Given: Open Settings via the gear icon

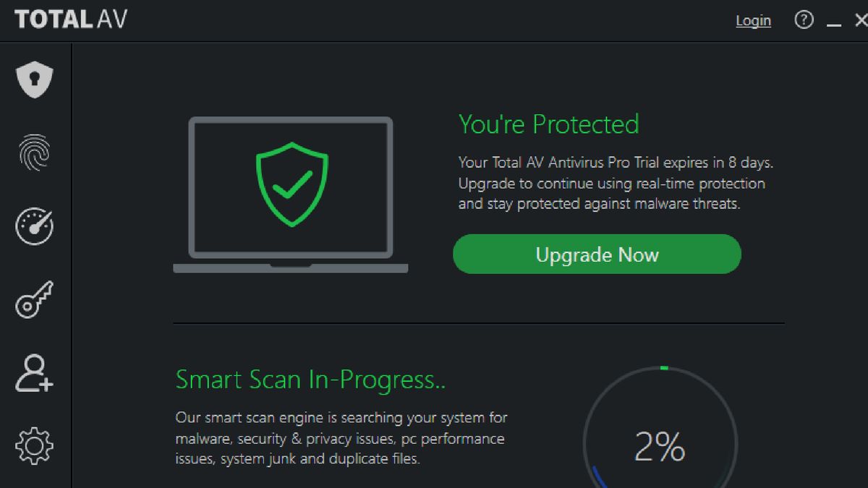Looking at the screenshot, I should pyautogui.click(x=34, y=445).
